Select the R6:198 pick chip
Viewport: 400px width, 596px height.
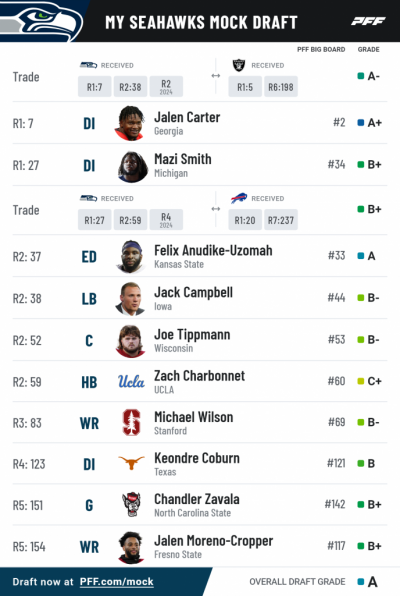click(x=281, y=87)
